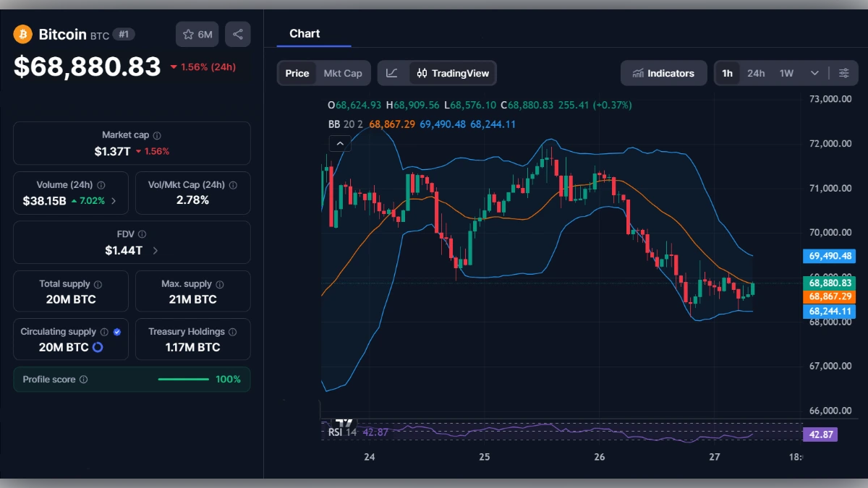Open the share options for Bitcoin

coord(238,34)
